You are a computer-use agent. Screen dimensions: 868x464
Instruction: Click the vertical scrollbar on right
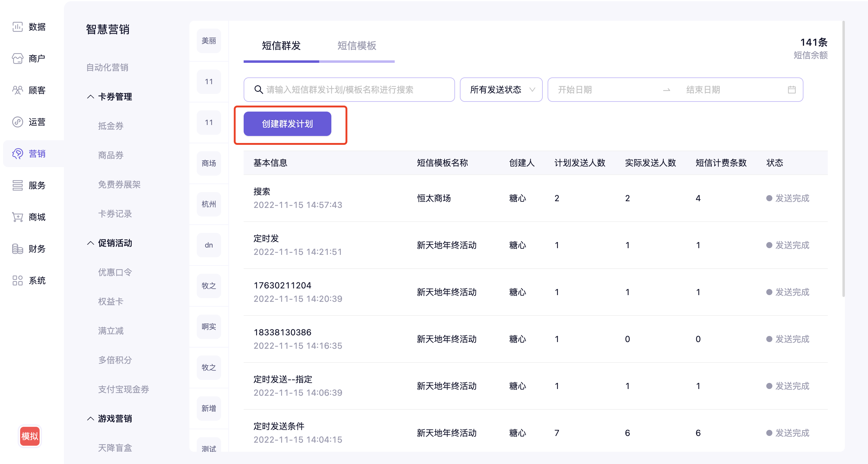tap(843, 159)
